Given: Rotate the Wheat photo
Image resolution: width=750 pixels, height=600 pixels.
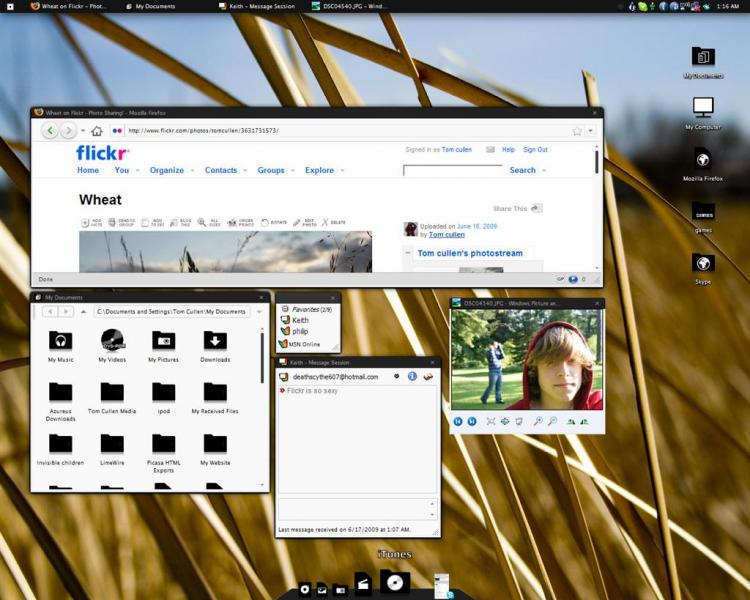Looking at the screenshot, I should click(x=274, y=222).
